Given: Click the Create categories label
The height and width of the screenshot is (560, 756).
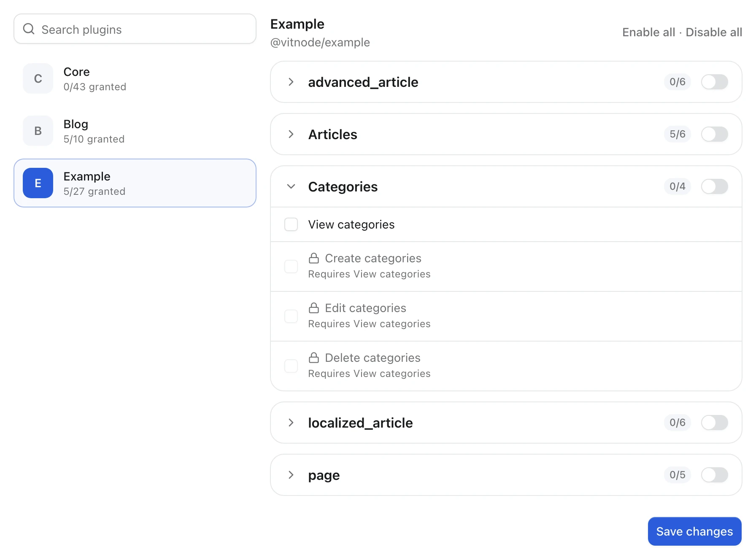Looking at the screenshot, I should 373,258.
